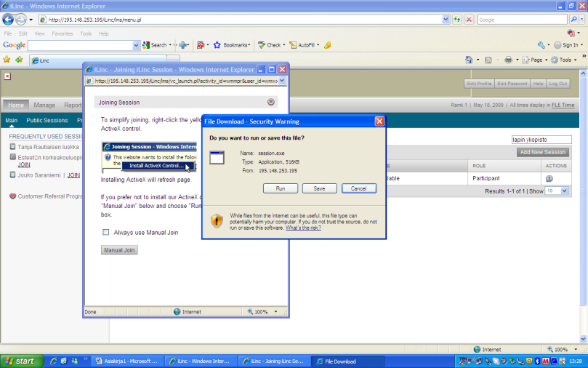Click the Cancel button
Viewport: 588px width, 368px height.
click(x=359, y=188)
